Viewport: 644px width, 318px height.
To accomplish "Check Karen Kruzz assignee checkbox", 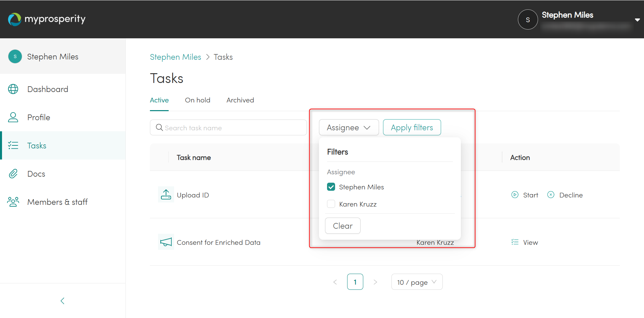I will coord(331,204).
